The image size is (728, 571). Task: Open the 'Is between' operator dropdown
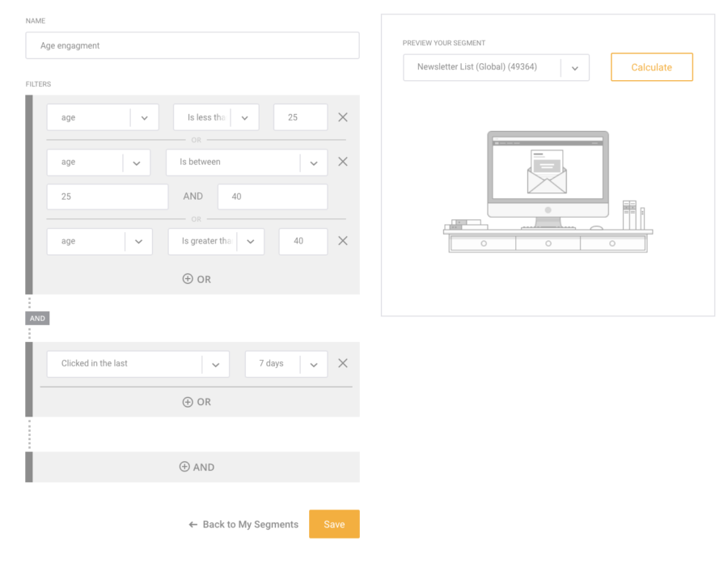point(313,163)
